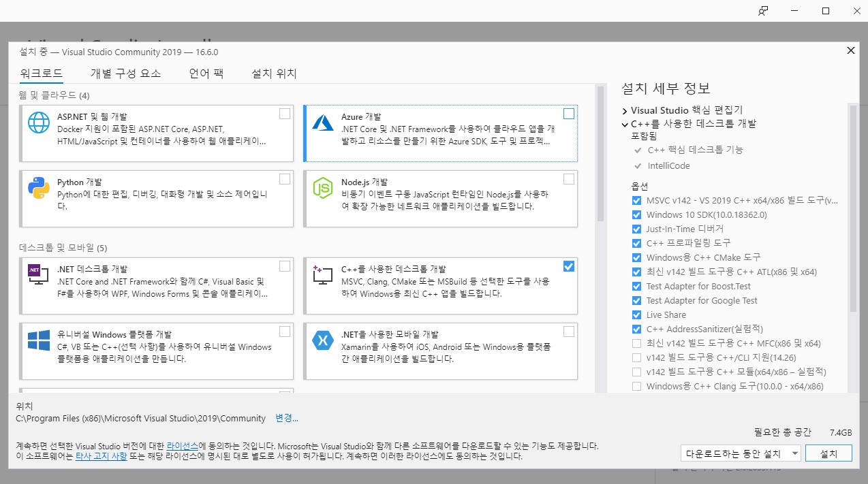Click the C++ core desktop features item
The width and height of the screenshot is (868, 484).
click(695, 150)
